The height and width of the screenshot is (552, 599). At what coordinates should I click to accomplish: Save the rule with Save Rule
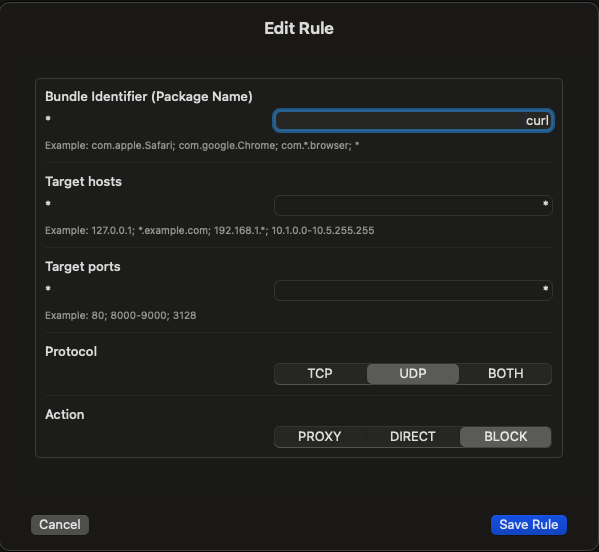pos(529,524)
